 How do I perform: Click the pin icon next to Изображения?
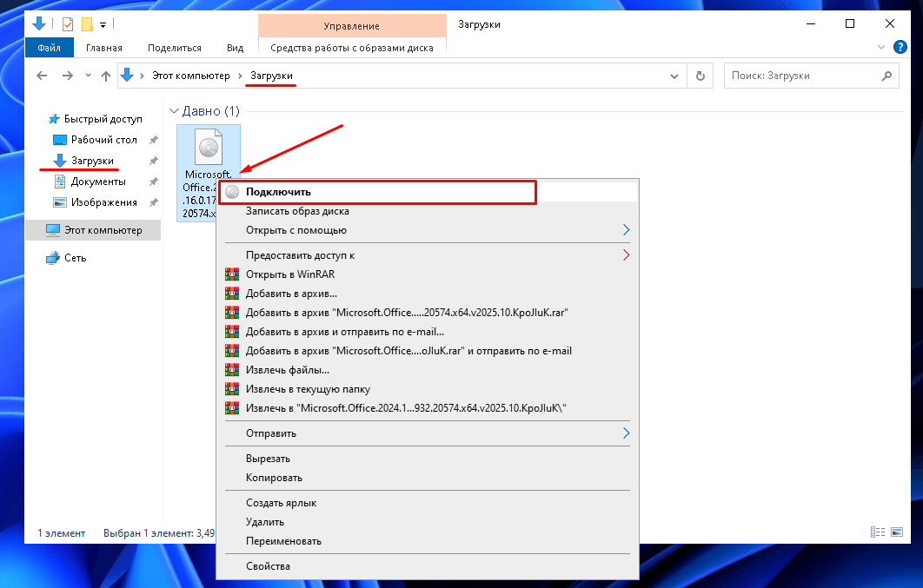coord(154,202)
